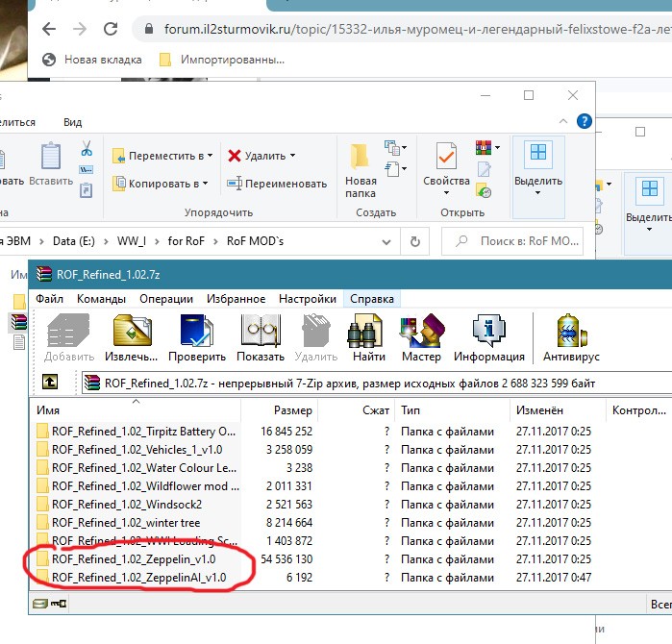Screen dimensions: 672x644
Task: Click the History icon in Explorer Open group
Action: (484, 190)
